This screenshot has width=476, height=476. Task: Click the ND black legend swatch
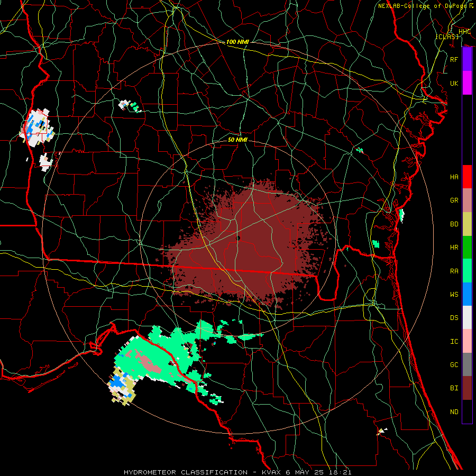pyautogui.click(x=467, y=411)
